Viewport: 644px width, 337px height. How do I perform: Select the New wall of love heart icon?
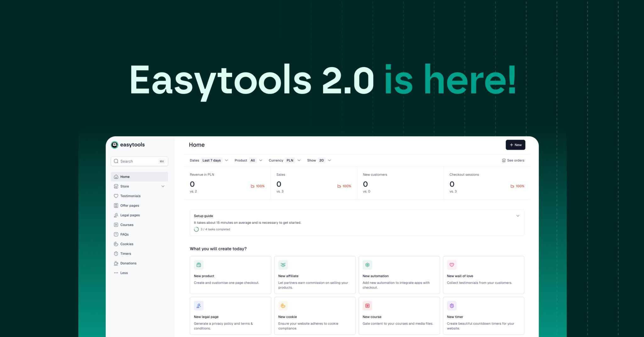[x=452, y=265]
